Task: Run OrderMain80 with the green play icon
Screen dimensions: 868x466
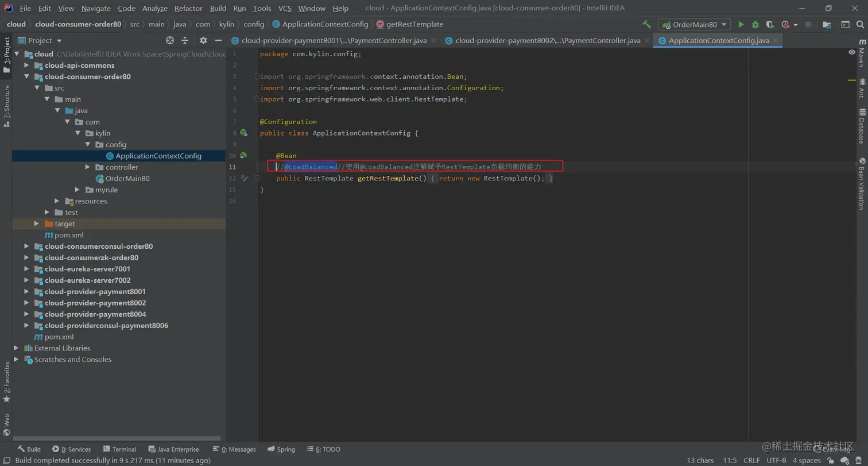Action: 741,25
